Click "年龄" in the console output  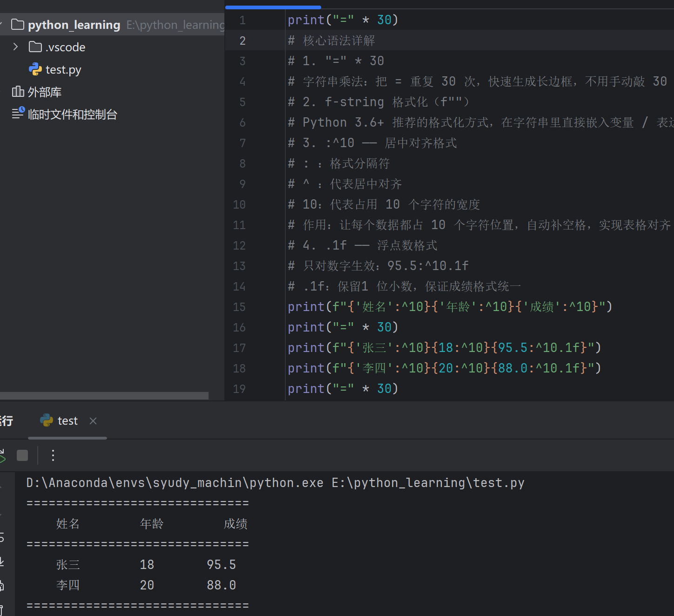(x=152, y=524)
